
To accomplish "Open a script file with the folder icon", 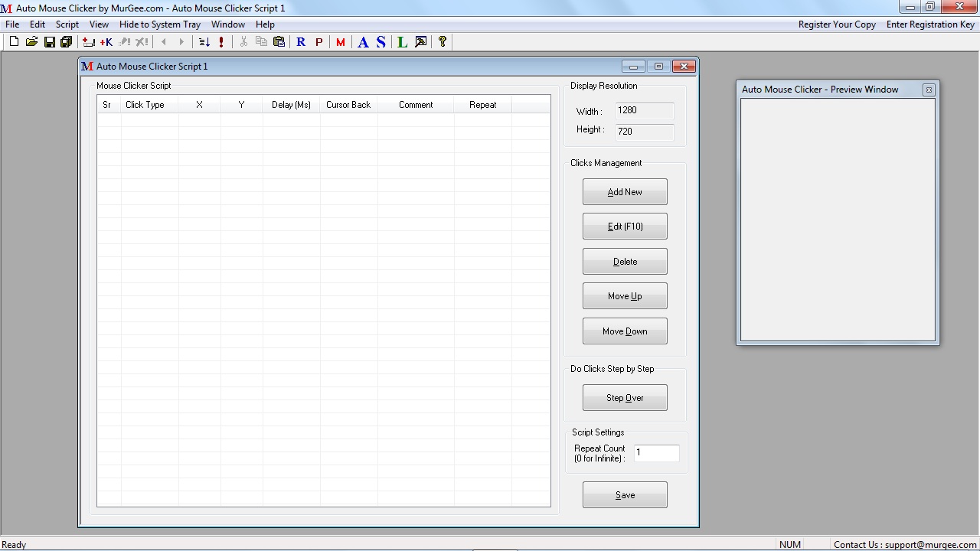I will tap(31, 41).
